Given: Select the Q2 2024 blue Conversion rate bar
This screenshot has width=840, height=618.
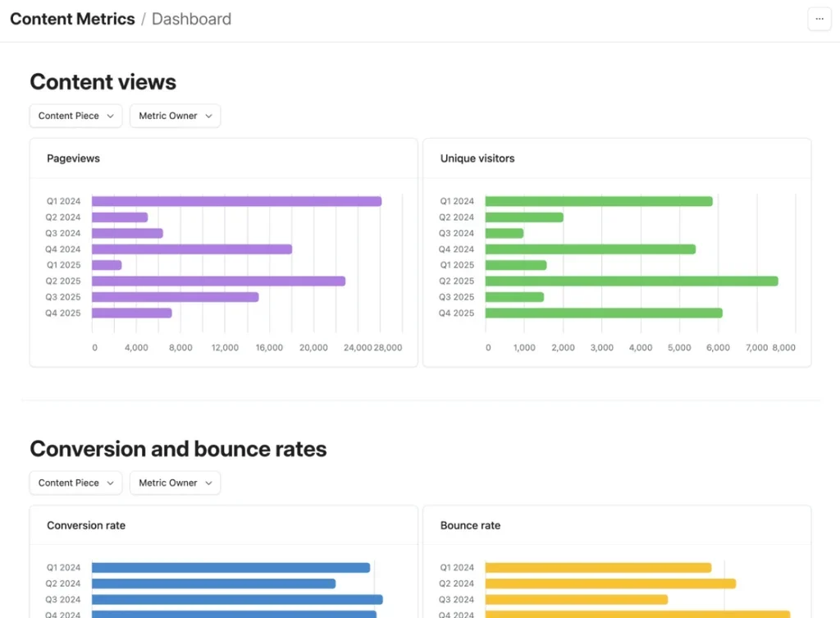Looking at the screenshot, I should [x=214, y=584].
